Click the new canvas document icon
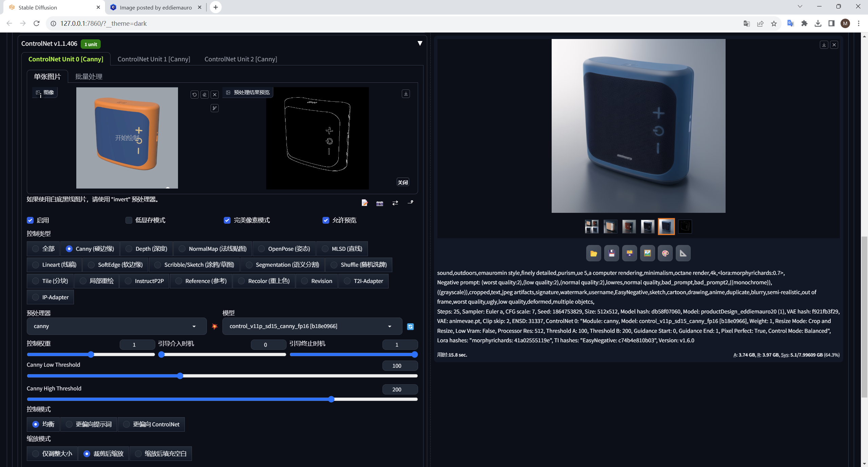 point(364,203)
